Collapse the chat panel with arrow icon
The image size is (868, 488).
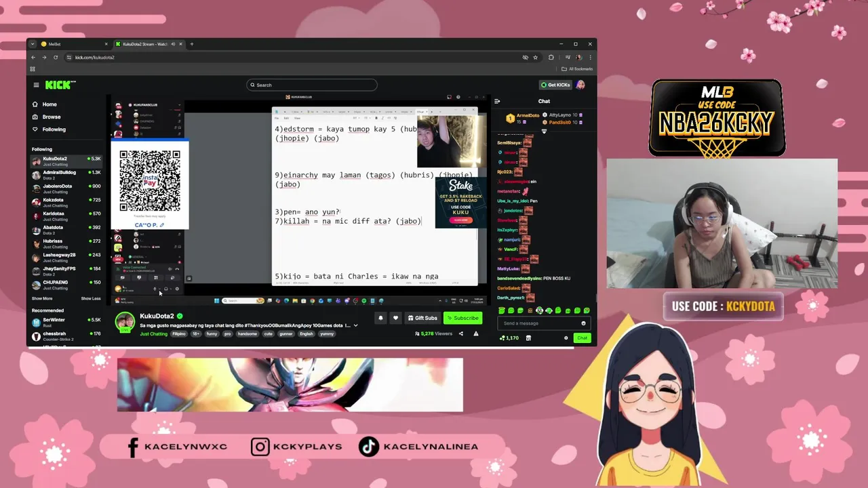tap(497, 101)
